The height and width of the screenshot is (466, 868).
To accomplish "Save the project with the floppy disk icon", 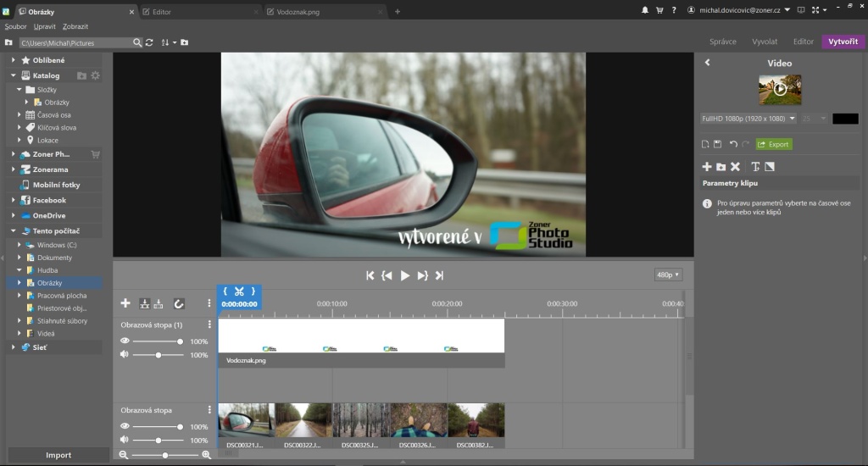I will [717, 144].
